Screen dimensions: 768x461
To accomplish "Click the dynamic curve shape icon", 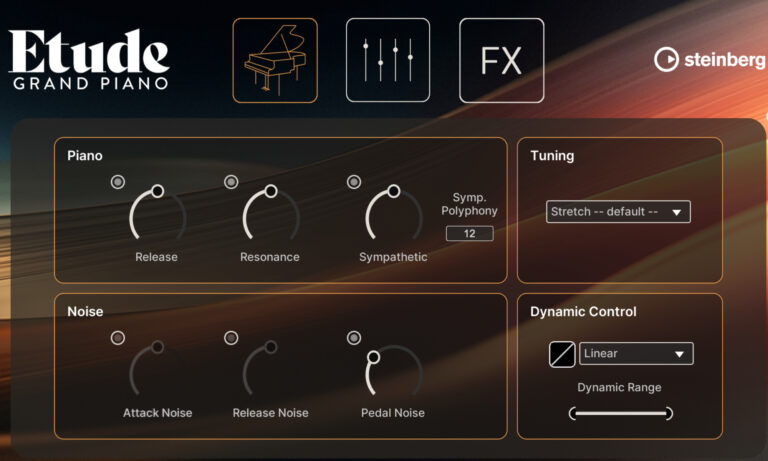I will pyautogui.click(x=562, y=354).
